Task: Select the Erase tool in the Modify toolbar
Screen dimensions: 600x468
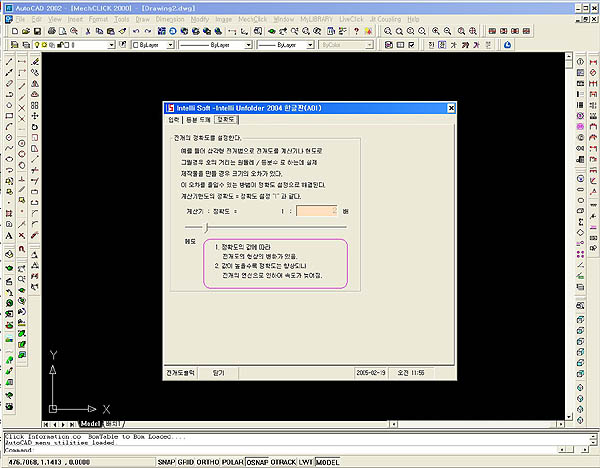Action: [35, 62]
